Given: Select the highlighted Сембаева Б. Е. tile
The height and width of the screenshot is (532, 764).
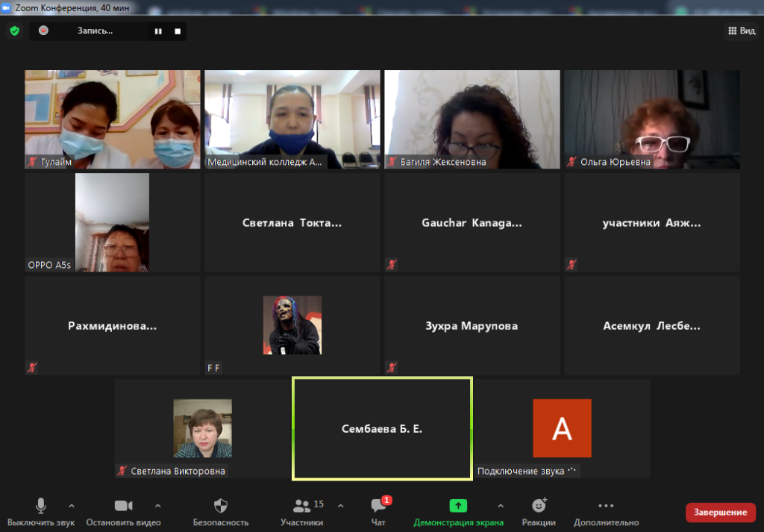Looking at the screenshot, I should 382,428.
